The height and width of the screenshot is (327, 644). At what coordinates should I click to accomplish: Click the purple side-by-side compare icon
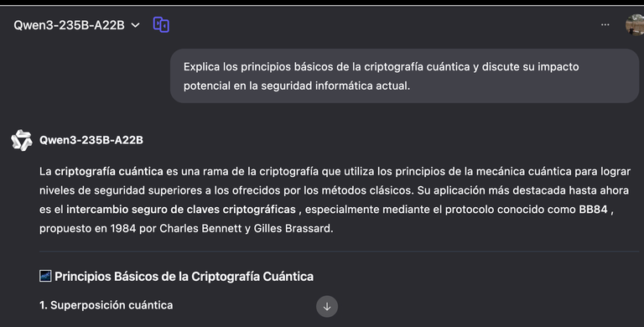[161, 24]
